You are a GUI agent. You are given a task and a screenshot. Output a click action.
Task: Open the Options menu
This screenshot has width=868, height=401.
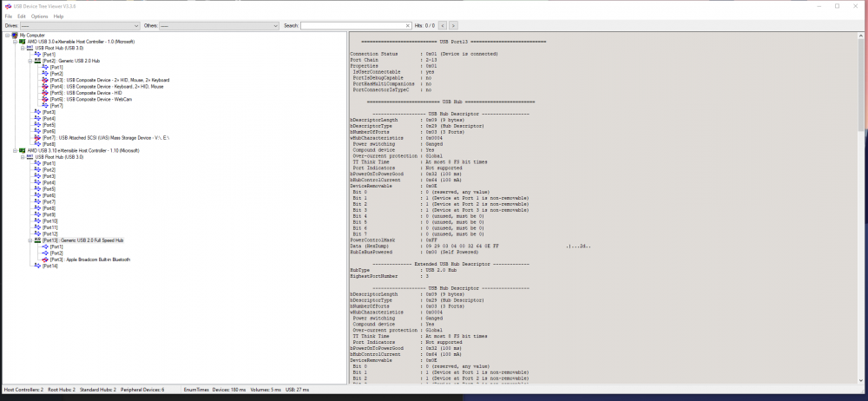(39, 16)
